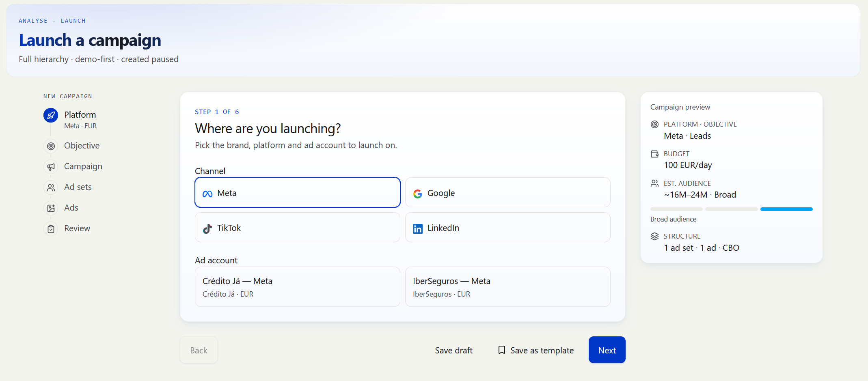Jump to the Ad sets step label
This screenshot has width=868, height=381.
[x=78, y=187]
